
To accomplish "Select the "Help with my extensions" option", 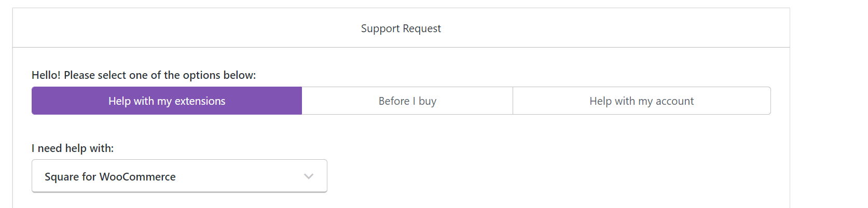I will coord(167,101).
